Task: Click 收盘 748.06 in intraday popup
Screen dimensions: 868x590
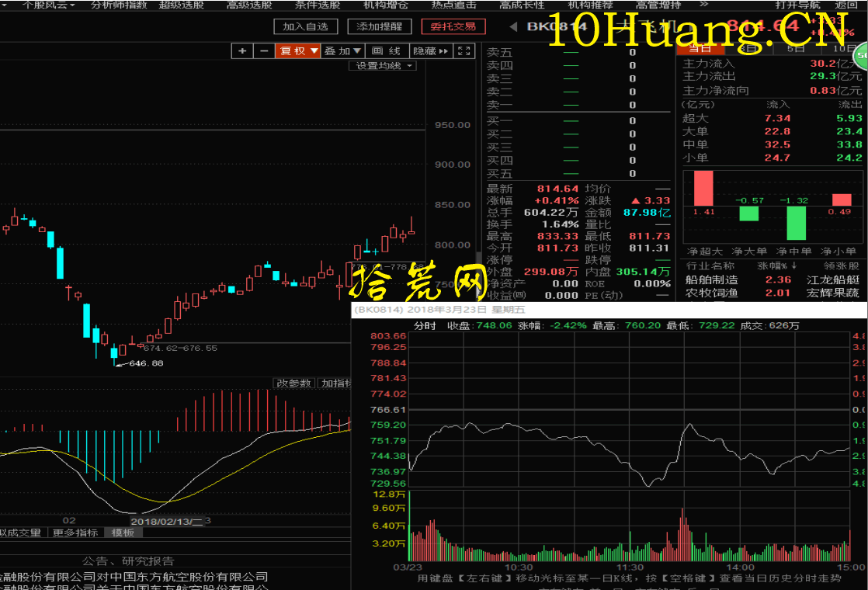Action: (x=479, y=325)
